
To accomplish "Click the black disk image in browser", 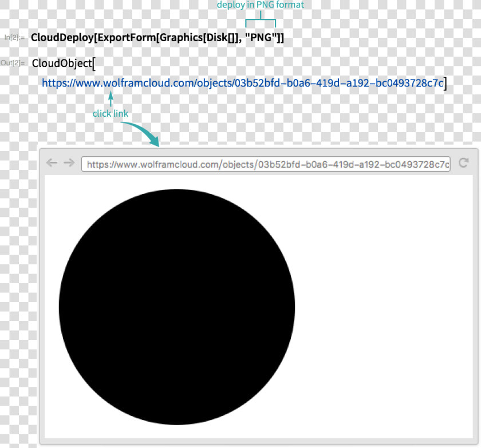I will point(177,307).
